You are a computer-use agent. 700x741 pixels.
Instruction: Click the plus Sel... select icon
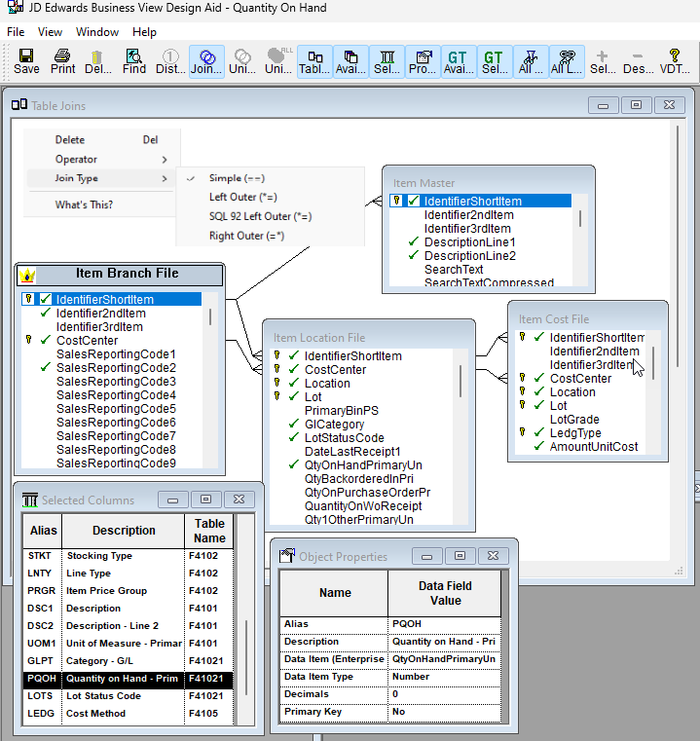603,61
